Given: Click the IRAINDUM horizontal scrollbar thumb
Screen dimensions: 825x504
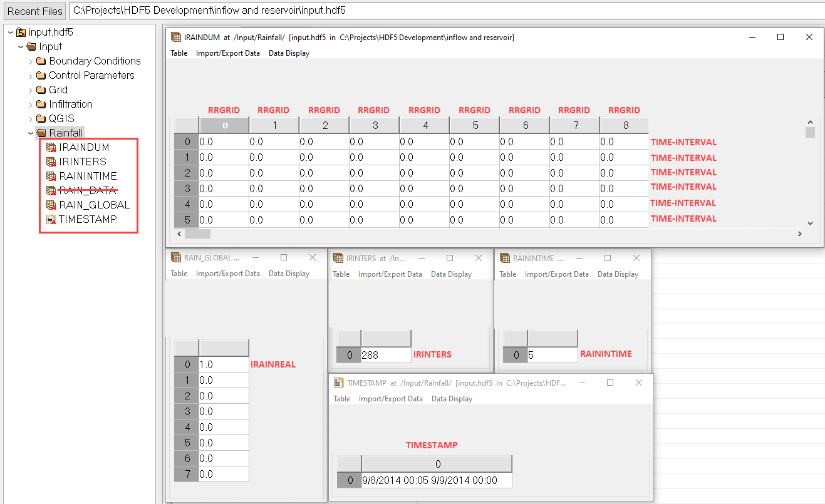Looking at the screenshot, I should [197, 234].
